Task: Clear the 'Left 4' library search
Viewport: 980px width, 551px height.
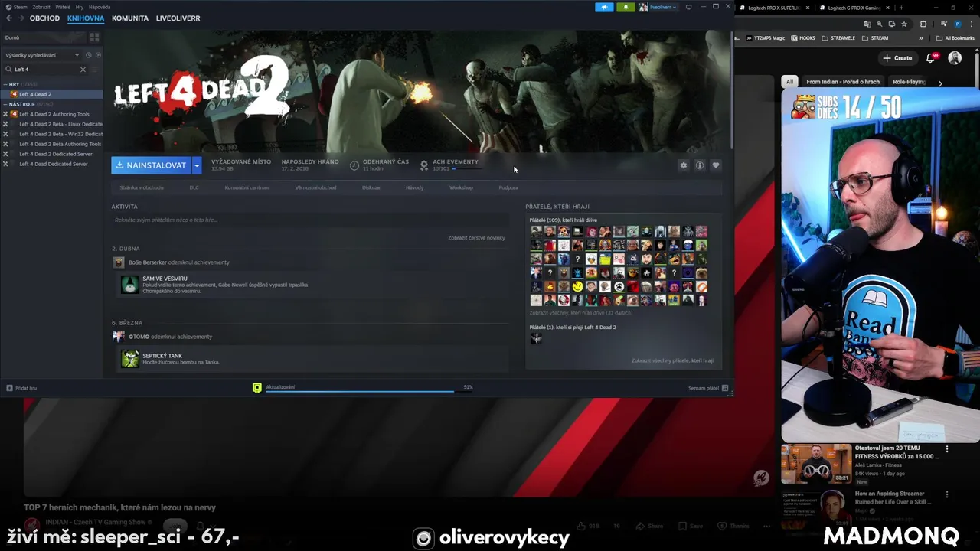Action: coord(83,69)
